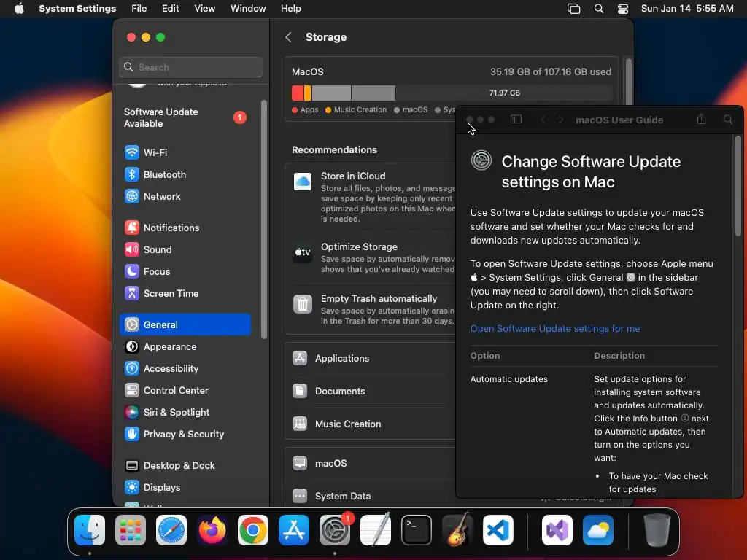The image size is (747, 560).
Task: Open Visual Studio Code from Dock
Action: 498,530
